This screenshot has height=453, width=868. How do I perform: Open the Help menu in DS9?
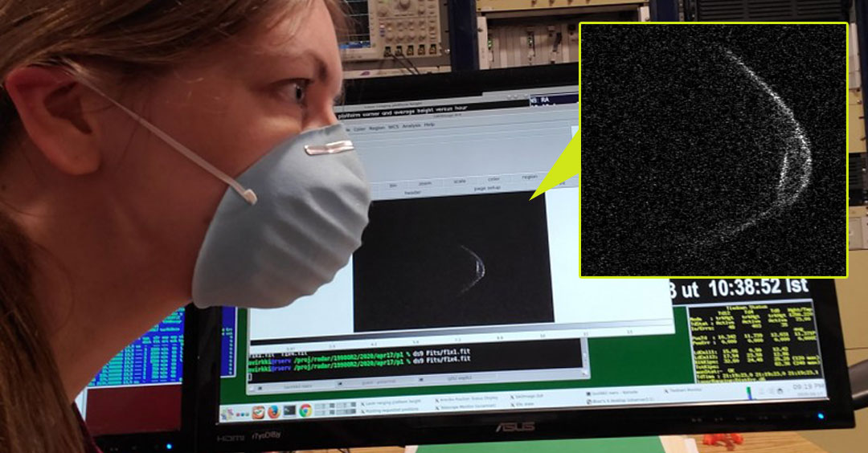coord(429,124)
